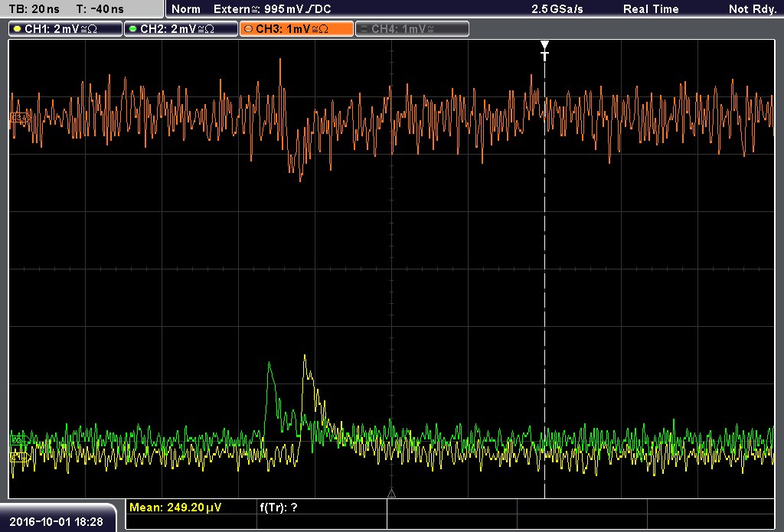Click the yellow dot in CH1 tab
This screenshot has height=532, width=784.
pyautogui.click(x=18, y=29)
